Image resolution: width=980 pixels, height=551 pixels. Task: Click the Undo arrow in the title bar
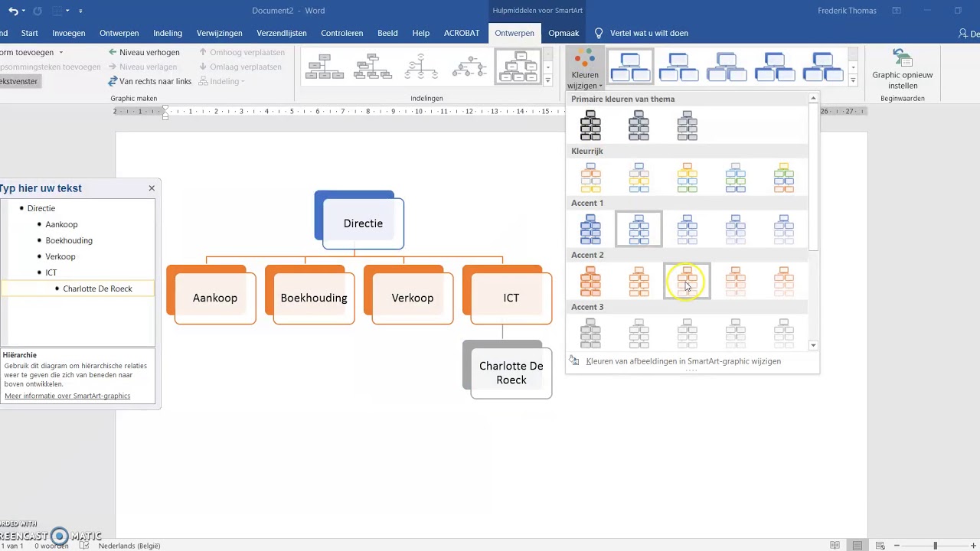[x=13, y=11]
